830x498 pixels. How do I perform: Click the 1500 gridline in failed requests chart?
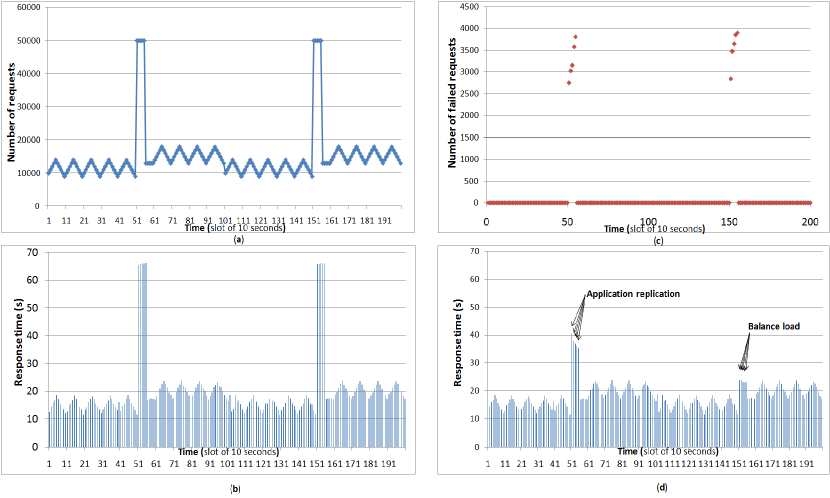[648, 138]
